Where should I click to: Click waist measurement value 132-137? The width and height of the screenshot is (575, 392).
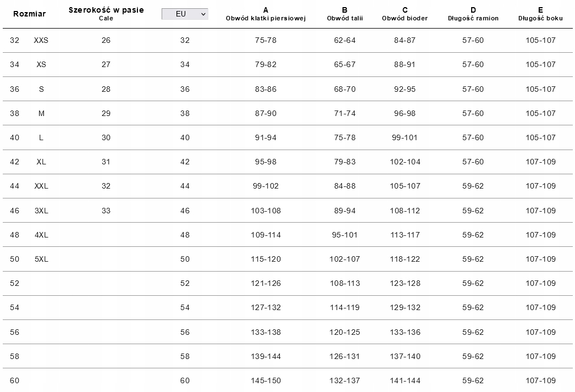coord(345,380)
